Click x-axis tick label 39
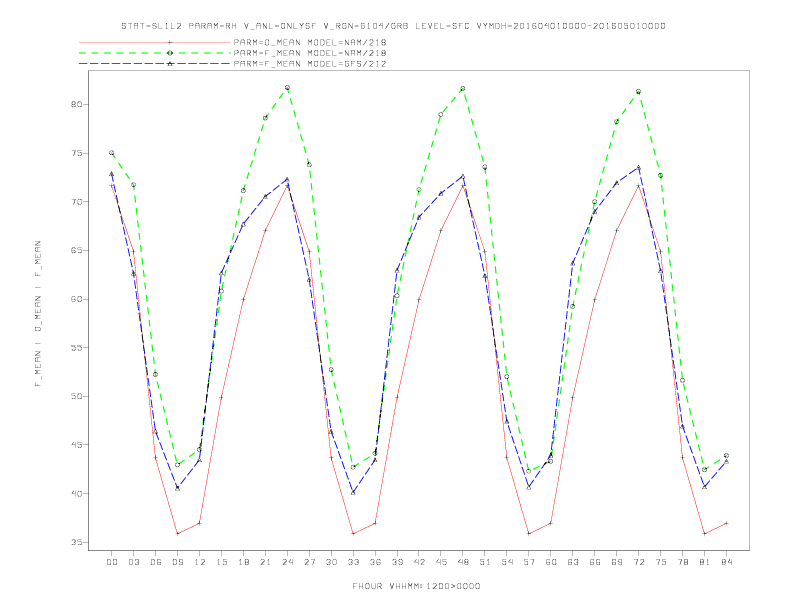The width and height of the screenshot is (792, 612). (397, 562)
